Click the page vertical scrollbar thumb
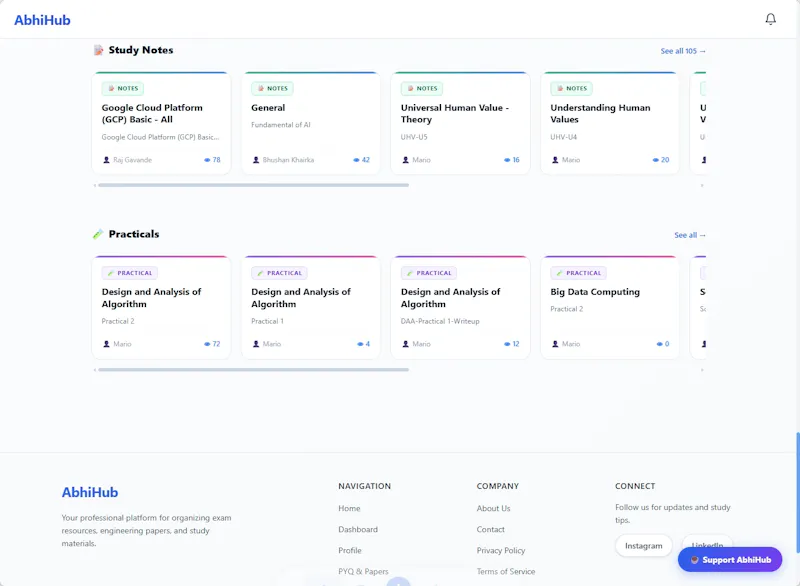 pos(797,493)
